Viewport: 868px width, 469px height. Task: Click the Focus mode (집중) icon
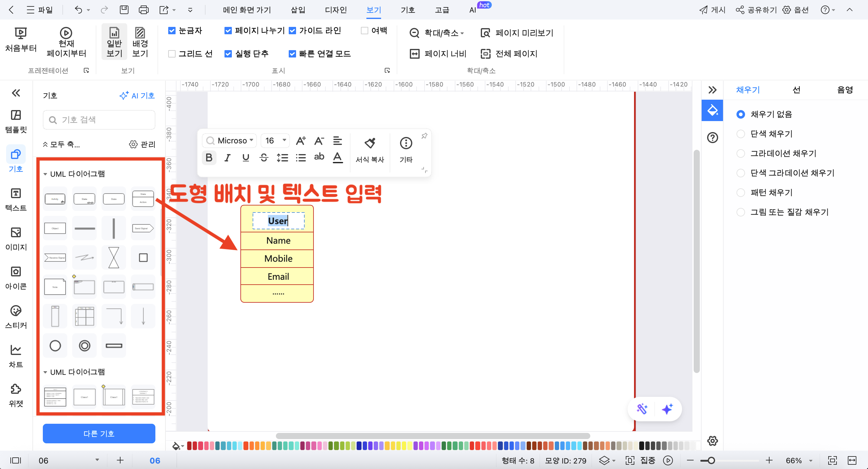click(x=629, y=460)
